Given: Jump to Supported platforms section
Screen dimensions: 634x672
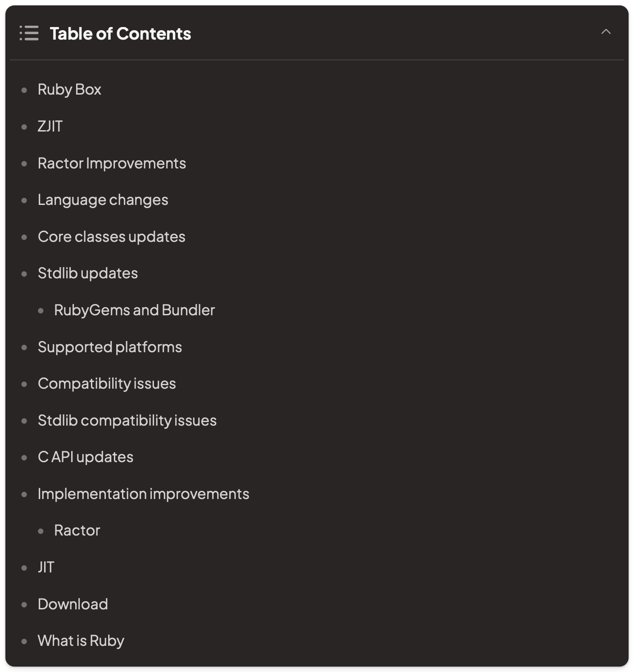Looking at the screenshot, I should tap(109, 347).
